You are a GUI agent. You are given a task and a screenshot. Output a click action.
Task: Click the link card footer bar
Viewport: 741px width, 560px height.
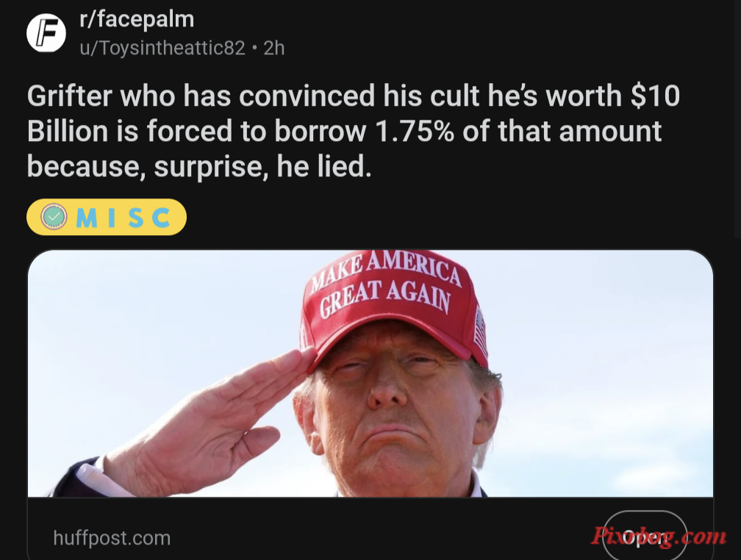(370, 528)
